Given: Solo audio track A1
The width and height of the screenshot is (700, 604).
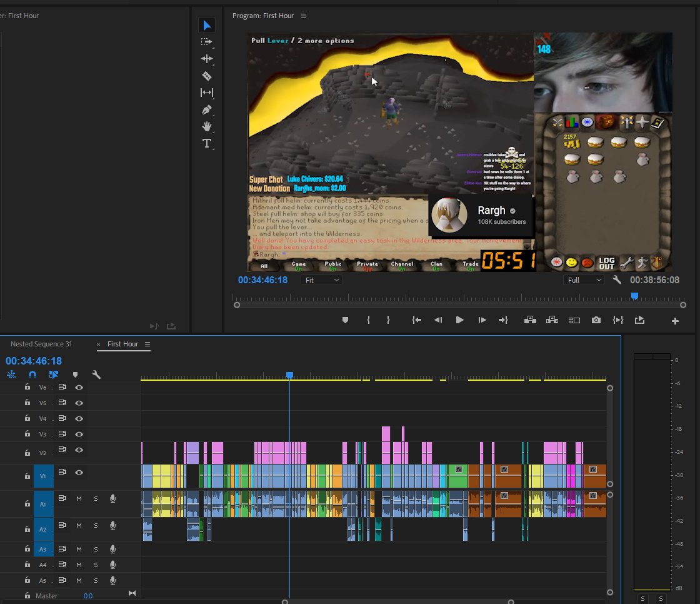Looking at the screenshot, I should click(x=96, y=498).
